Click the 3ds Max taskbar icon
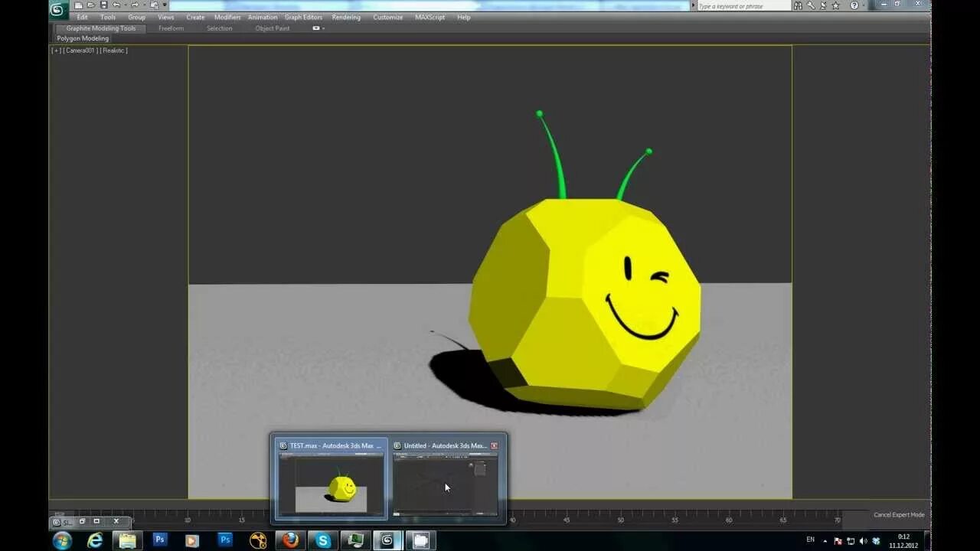 tap(388, 540)
